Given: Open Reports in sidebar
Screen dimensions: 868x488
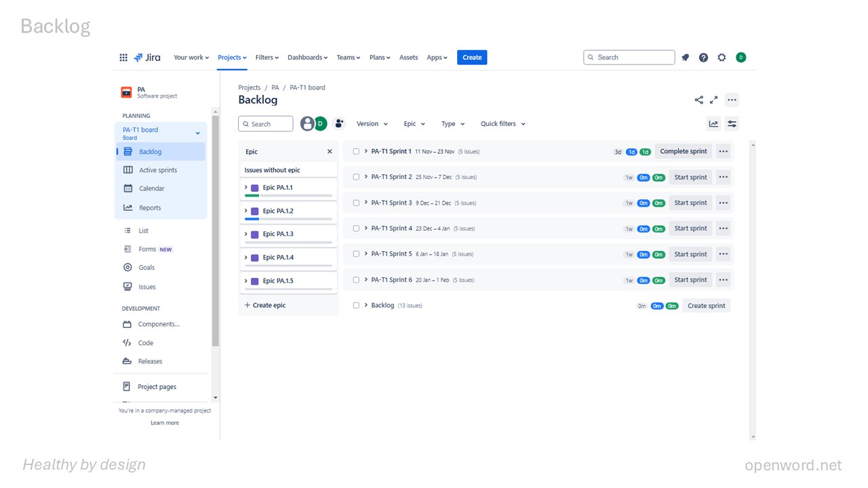Looking at the screenshot, I should click(x=161, y=207).
